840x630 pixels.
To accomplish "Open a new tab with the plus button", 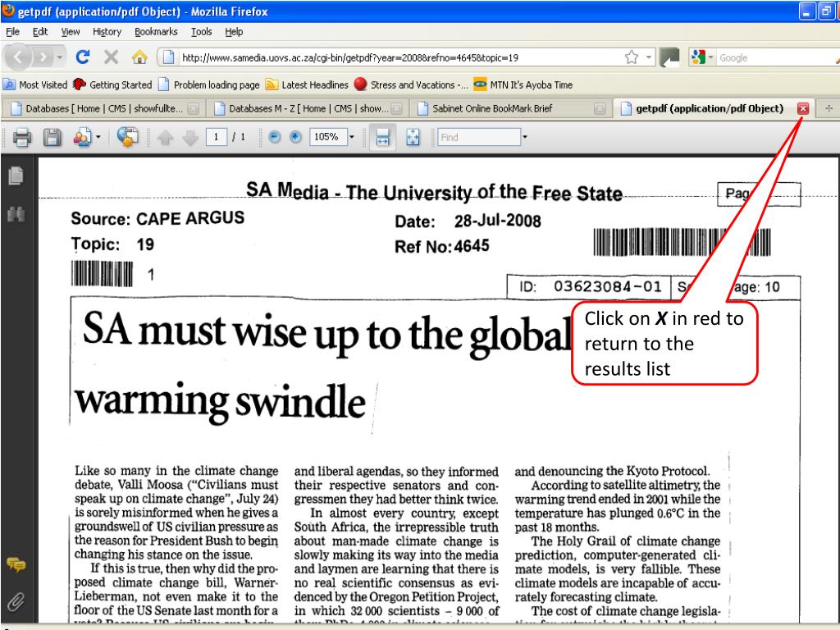I will (829, 108).
